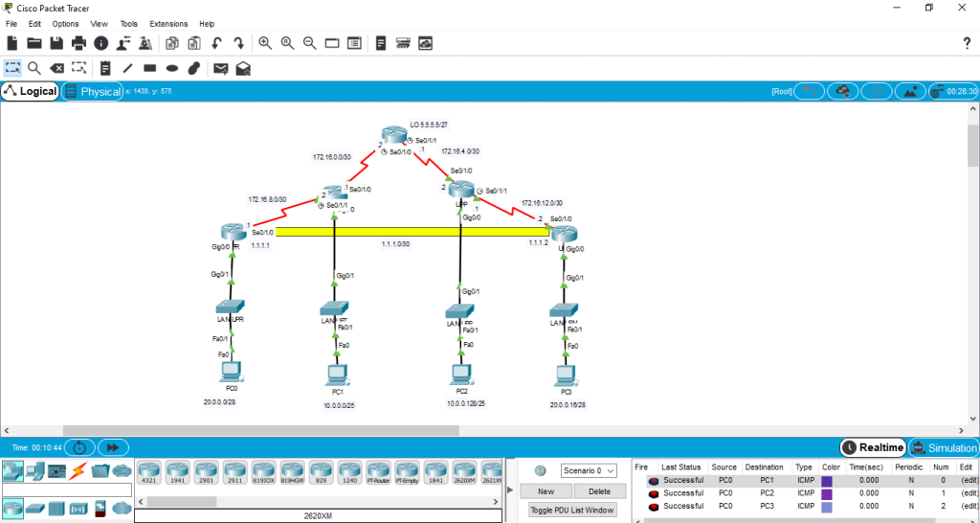Switch to Logical workspace view
980x523 pixels.
click(30, 91)
